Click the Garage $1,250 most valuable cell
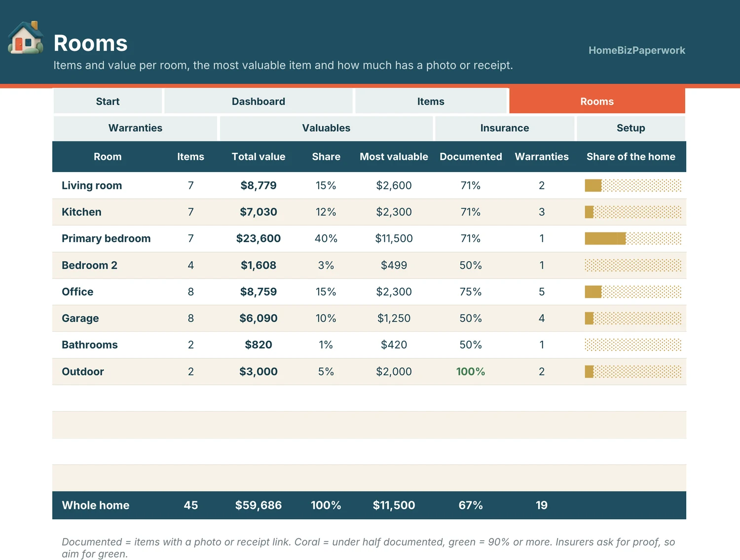 point(394,318)
